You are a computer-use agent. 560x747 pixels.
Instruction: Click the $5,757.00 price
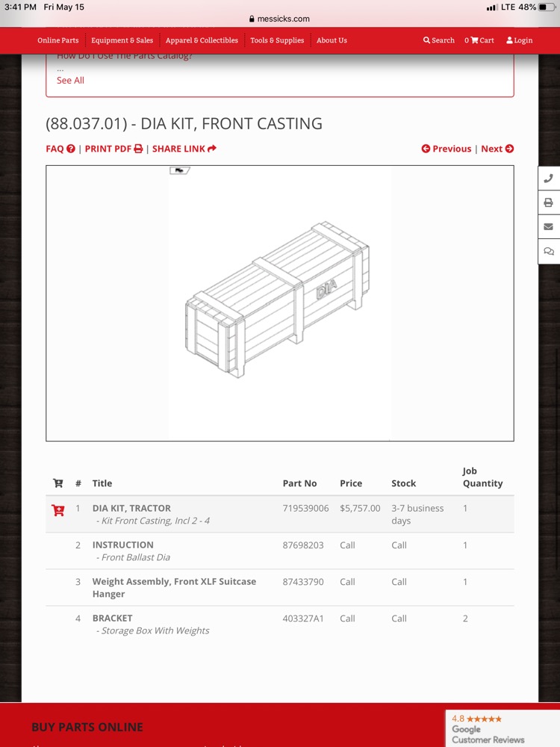tap(360, 508)
